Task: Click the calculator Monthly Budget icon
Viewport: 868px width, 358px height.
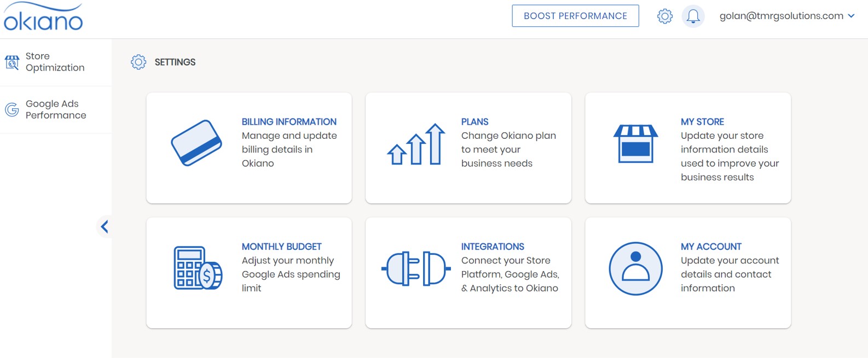Action: (x=198, y=268)
